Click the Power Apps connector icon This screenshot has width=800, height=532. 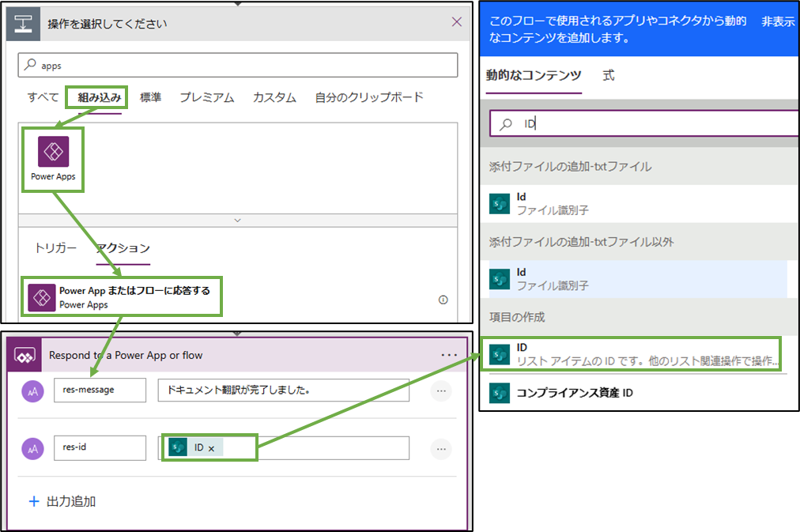tap(53, 152)
